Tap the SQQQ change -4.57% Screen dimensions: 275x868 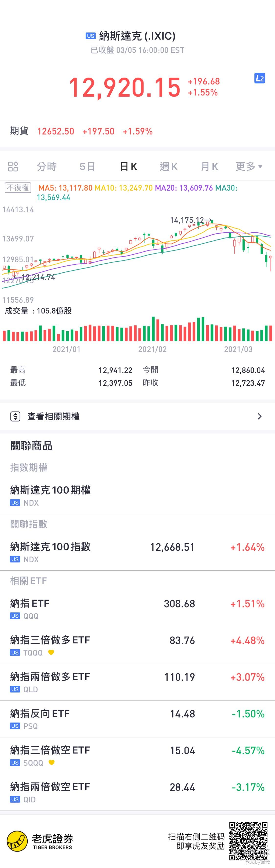click(248, 751)
